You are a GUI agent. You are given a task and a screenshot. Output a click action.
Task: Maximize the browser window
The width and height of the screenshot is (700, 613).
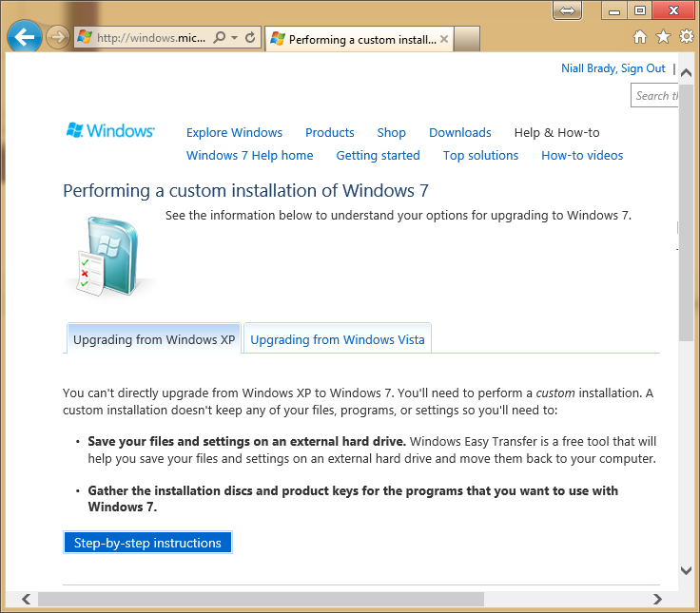(x=640, y=10)
